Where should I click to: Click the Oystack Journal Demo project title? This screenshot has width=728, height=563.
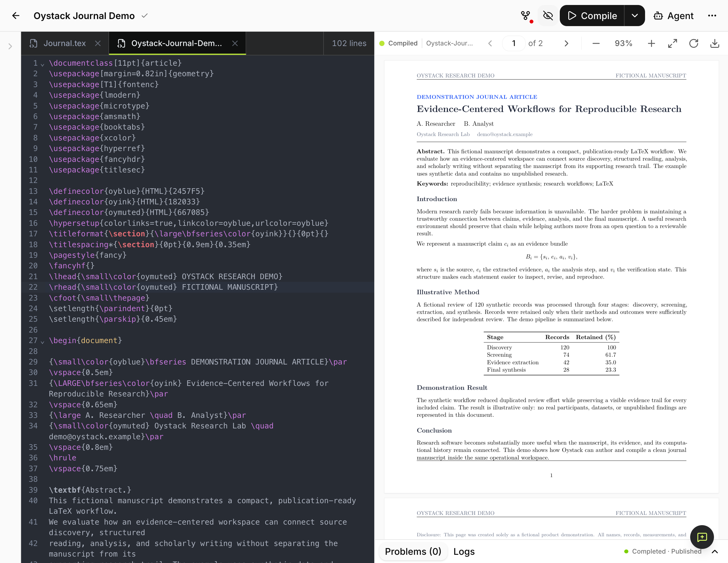tap(84, 16)
